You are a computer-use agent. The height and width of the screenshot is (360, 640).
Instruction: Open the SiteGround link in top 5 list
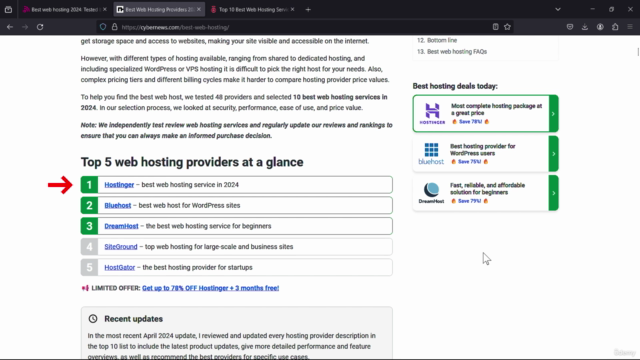tap(121, 247)
